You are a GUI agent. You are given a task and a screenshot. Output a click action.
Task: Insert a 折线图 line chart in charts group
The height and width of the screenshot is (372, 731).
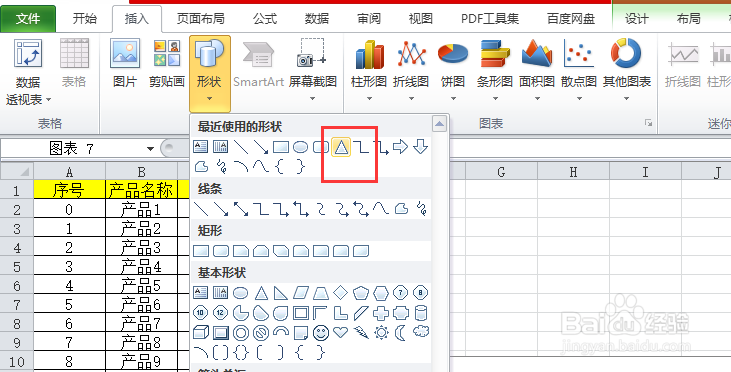tap(411, 70)
